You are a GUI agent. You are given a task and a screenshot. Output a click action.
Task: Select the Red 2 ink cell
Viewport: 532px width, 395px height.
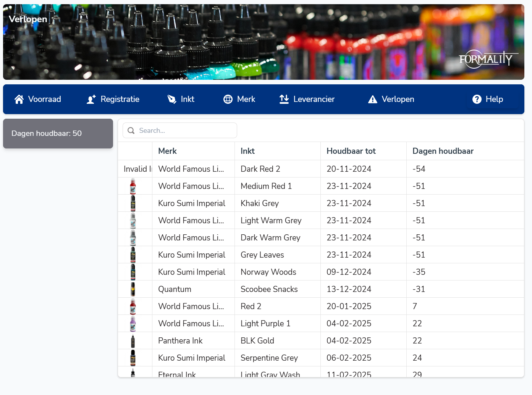[278, 306]
